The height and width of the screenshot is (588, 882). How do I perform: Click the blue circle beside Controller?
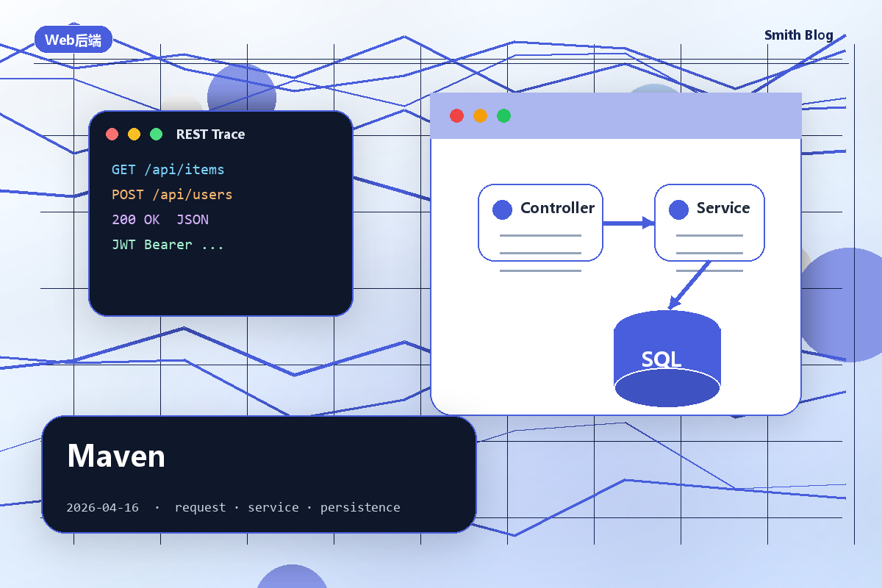[502, 209]
